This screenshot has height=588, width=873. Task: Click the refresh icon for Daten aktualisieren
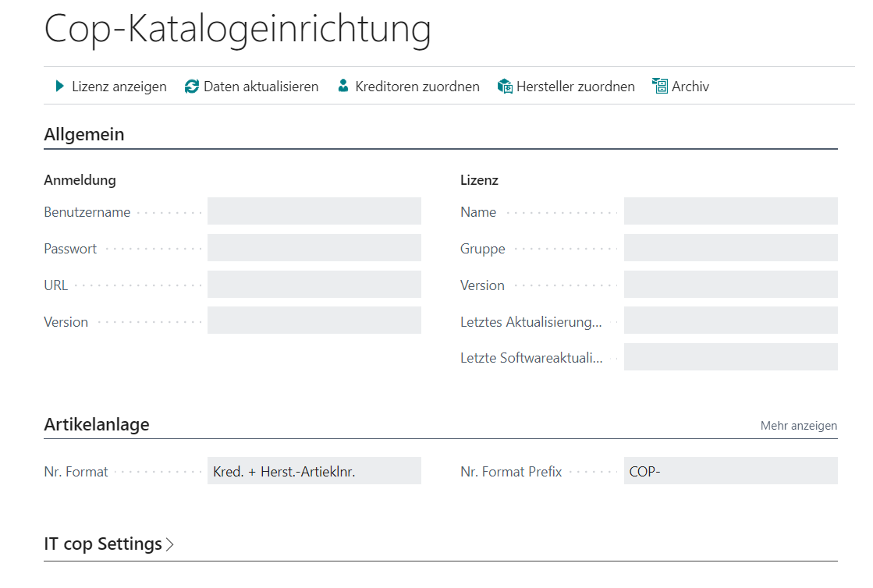click(x=191, y=87)
